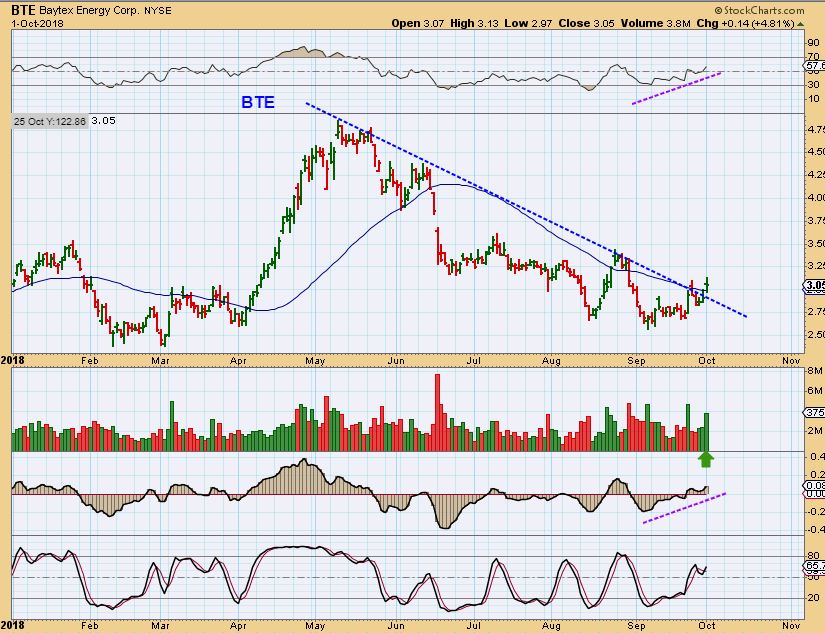Image resolution: width=825 pixels, height=633 pixels.
Task: Click the 6M volume axis label
Action: [x=814, y=390]
